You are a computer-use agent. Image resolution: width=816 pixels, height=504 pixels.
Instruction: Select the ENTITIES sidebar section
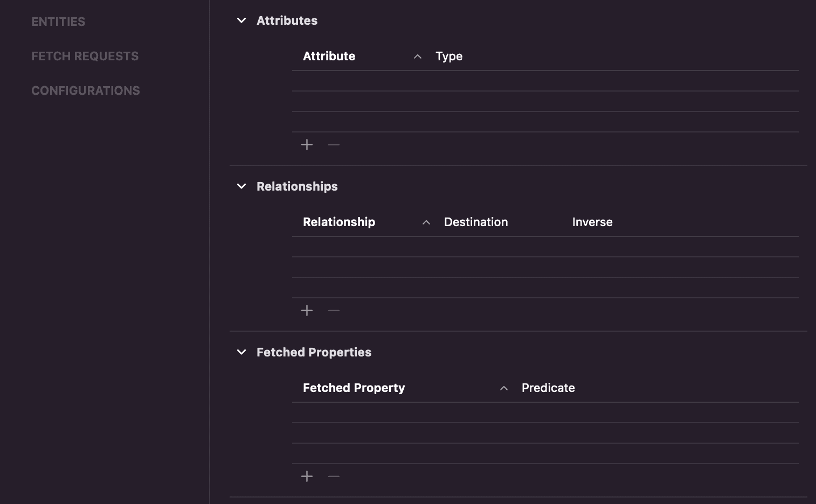pos(58,22)
